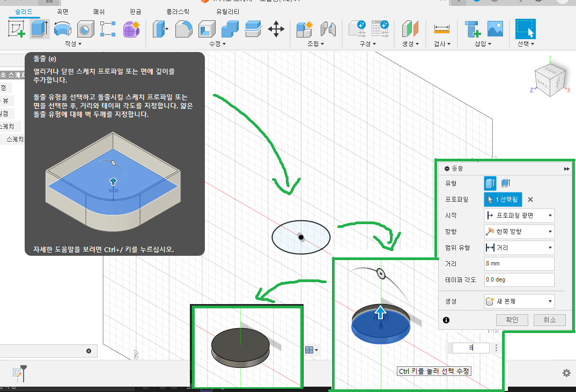This screenshot has height=392, width=576.
Task: Select the Hole tool
Action: point(85,29)
